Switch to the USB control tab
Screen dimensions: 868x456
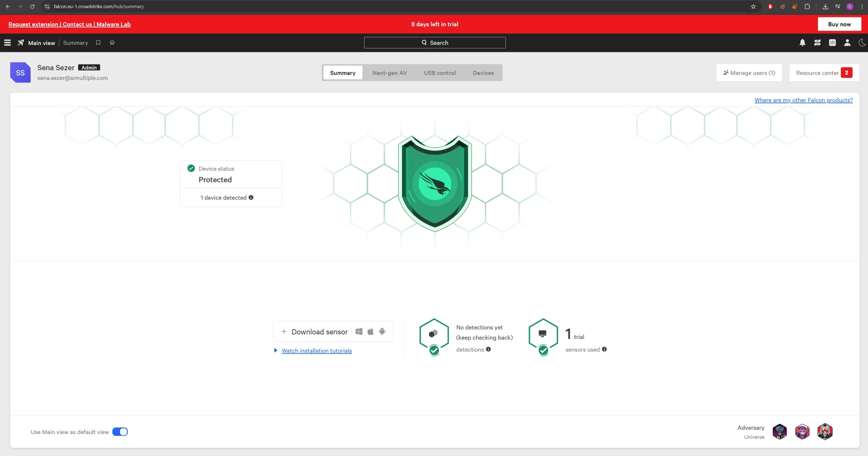[440, 73]
